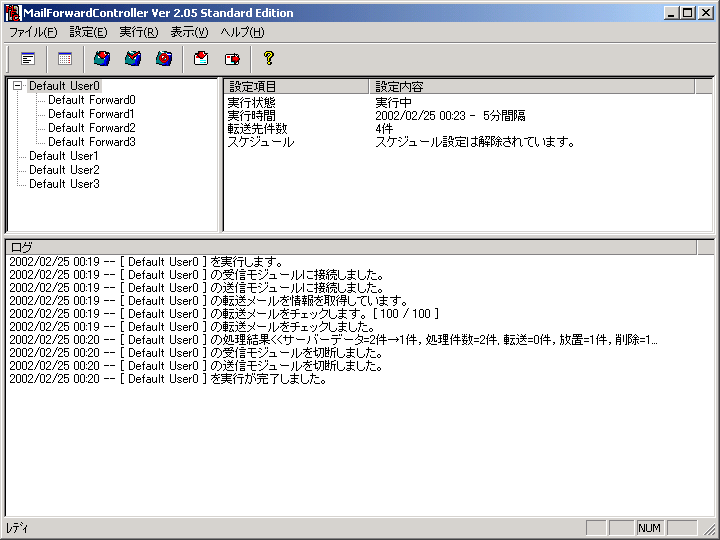Viewport: 720px width, 540px height.
Task: Open the ファイル(F) menu
Action: click(33, 32)
